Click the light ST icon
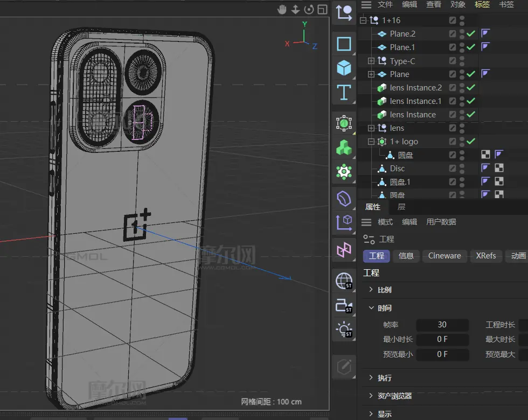Screen dimensions: 528x420 pyautogui.click(x=344, y=330)
